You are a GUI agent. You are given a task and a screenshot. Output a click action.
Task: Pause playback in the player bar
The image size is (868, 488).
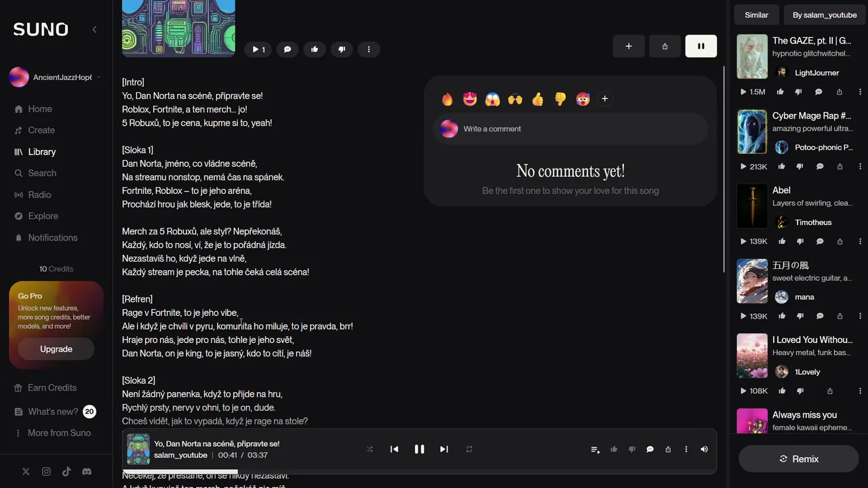tap(419, 449)
